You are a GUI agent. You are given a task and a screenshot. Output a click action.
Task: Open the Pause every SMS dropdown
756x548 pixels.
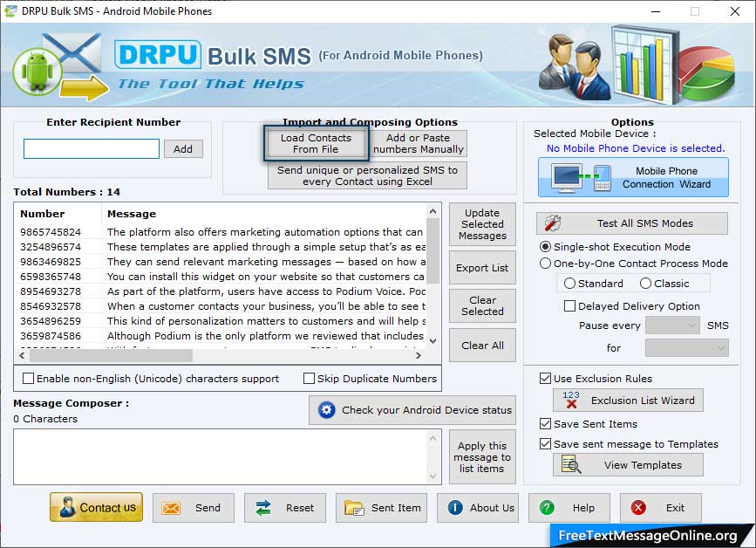[x=672, y=325]
